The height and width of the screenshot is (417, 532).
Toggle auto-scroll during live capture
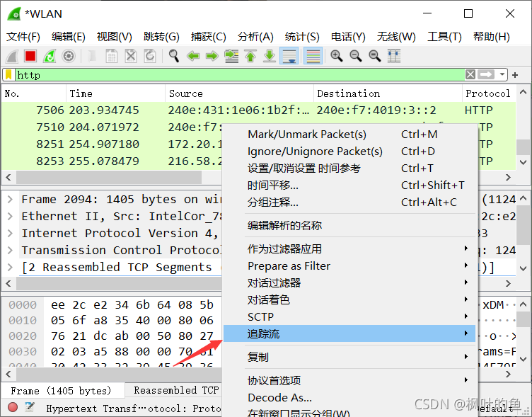[289, 56]
